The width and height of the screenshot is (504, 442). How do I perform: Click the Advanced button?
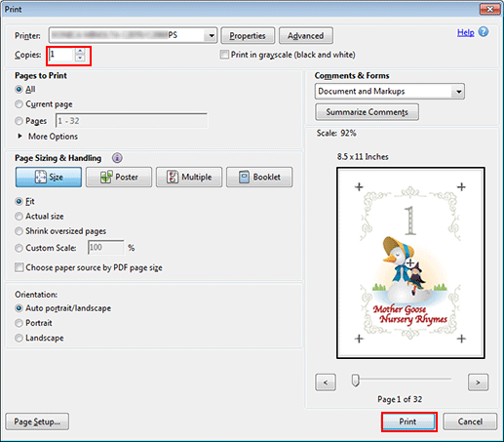(x=306, y=35)
